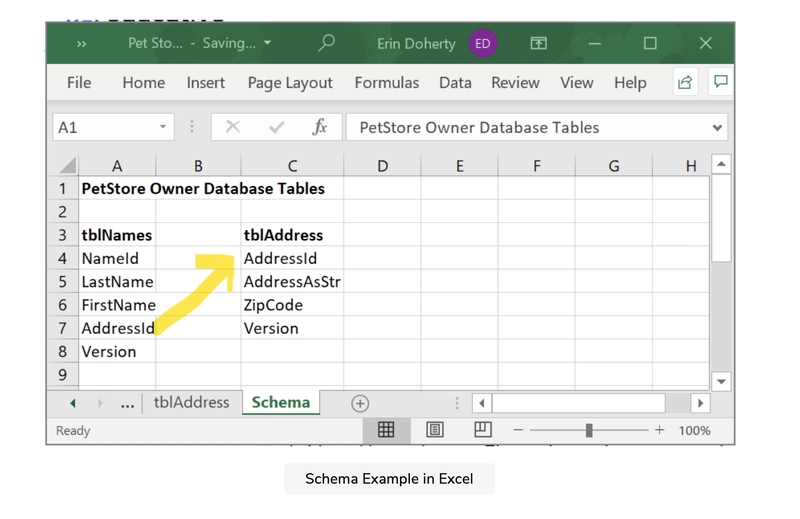
Task: Select column C header
Action: [x=292, y=166]
